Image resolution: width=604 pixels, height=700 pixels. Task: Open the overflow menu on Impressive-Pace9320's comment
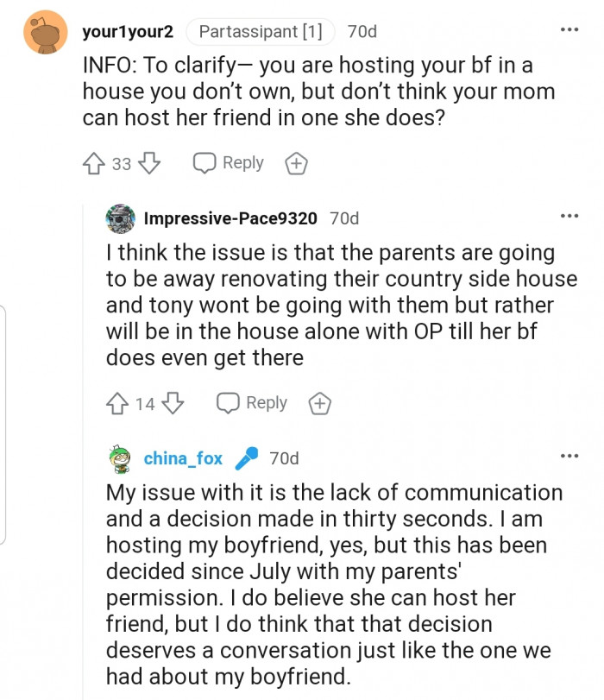click(569, 215)
